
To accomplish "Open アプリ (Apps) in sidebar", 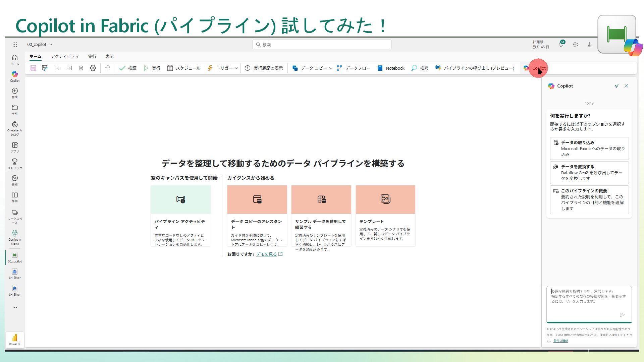I will click(x=15, y=147).
